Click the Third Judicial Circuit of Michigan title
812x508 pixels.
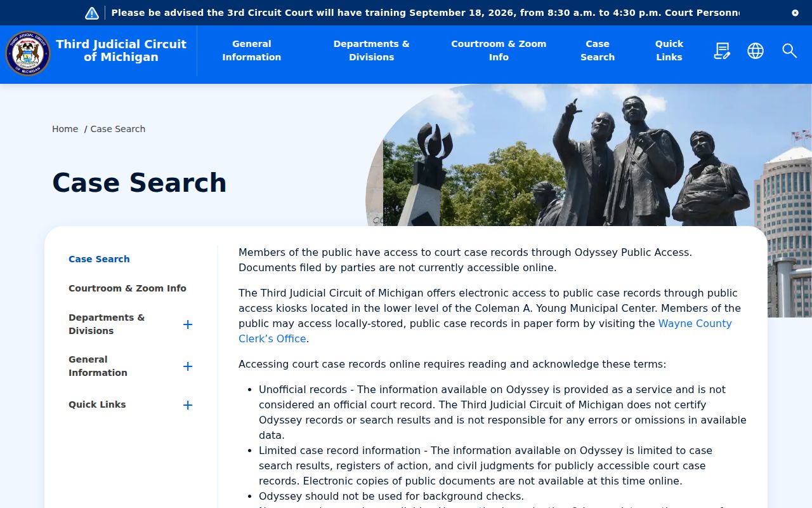(121, 51)
